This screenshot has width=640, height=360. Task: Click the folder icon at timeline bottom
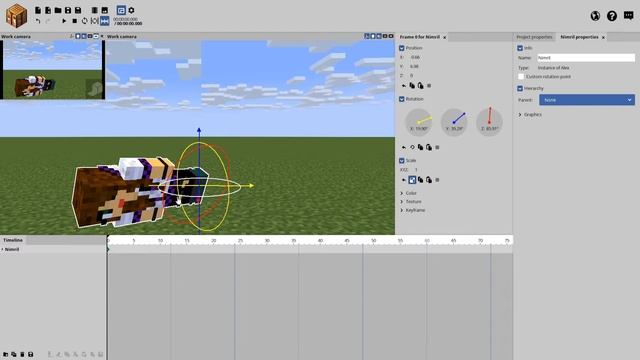[x=6, y=354]
